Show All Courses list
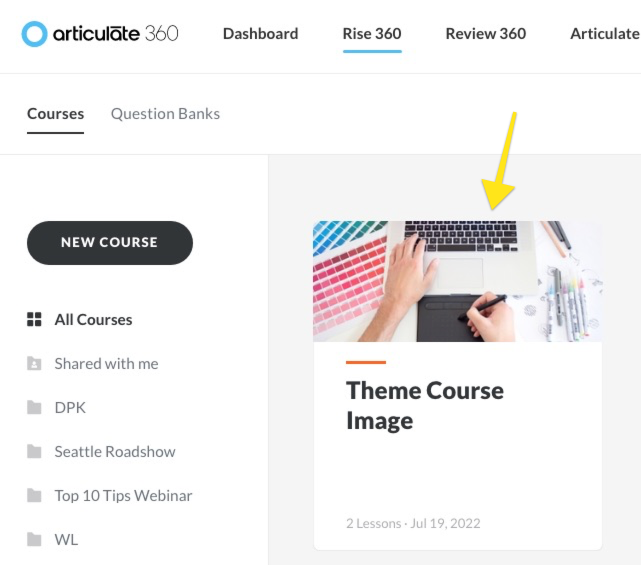Image resolution: width=641 pixels, height=565 pixels. coord(93,320)
